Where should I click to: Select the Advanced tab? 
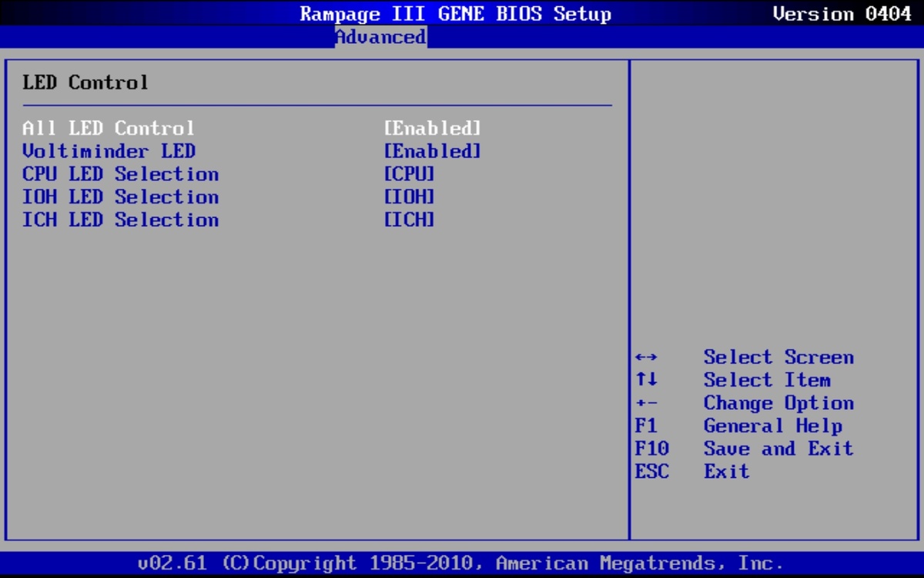(380, 37)
